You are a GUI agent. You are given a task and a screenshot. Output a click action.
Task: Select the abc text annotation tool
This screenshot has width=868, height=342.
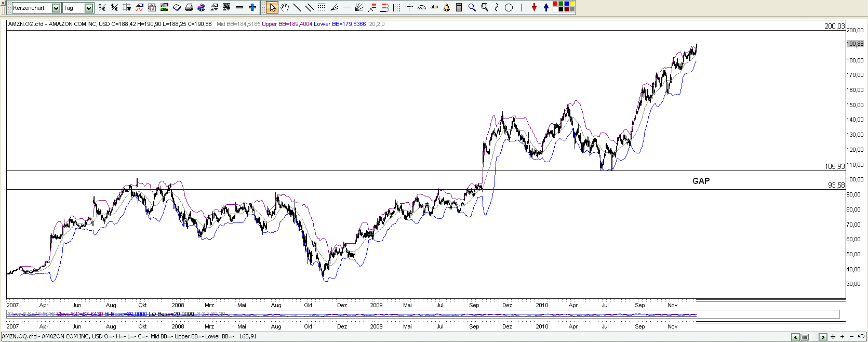pos(434,7)
